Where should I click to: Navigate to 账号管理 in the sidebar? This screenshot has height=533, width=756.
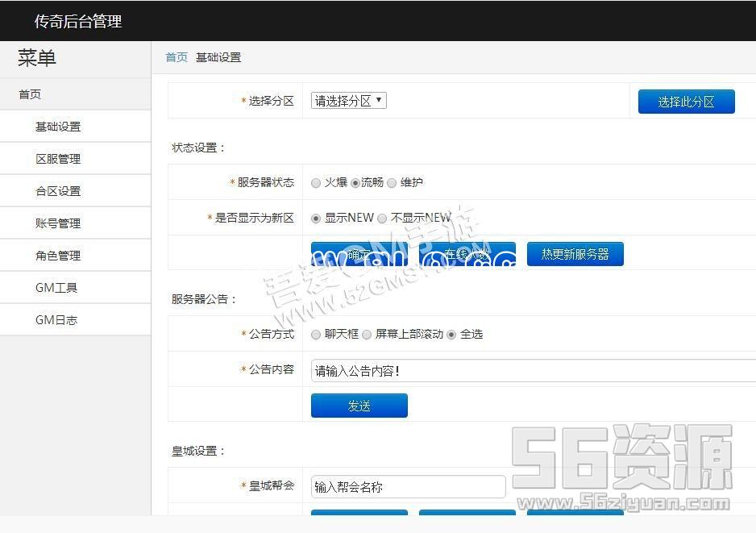[x=58, y=223]
